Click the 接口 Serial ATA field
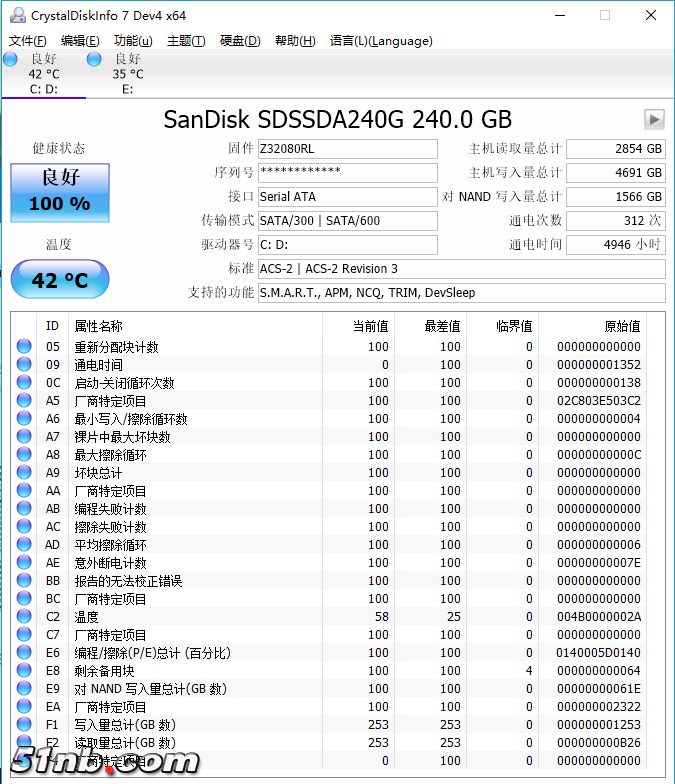 pos(348,197)
